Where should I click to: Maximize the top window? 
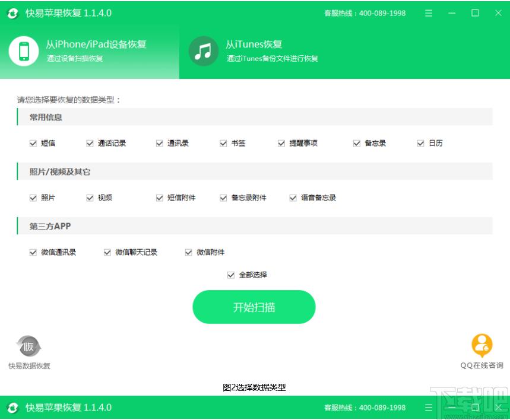(475, 13)
